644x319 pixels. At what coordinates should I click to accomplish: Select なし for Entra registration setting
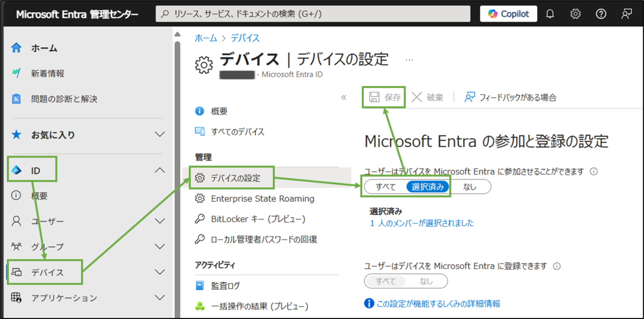426,281
